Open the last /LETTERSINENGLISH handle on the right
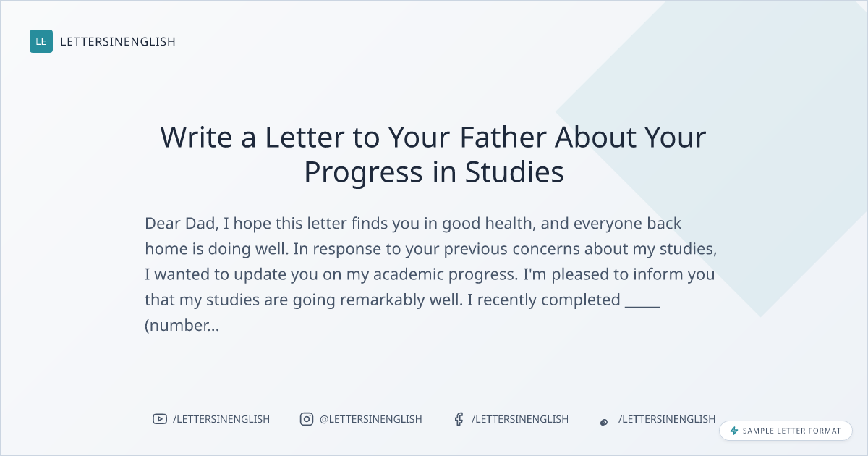This screenshot has width=868, height=456. [667, 419]
